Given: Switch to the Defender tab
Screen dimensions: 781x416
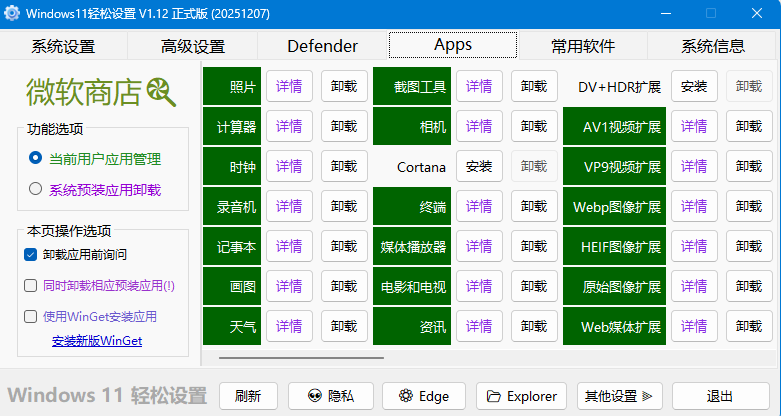Looking at the screenshot, I should coord(322,46).
